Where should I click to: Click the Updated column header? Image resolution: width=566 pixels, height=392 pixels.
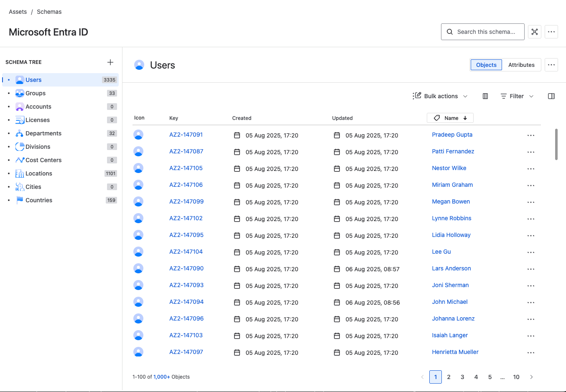[x=342, y=118]
